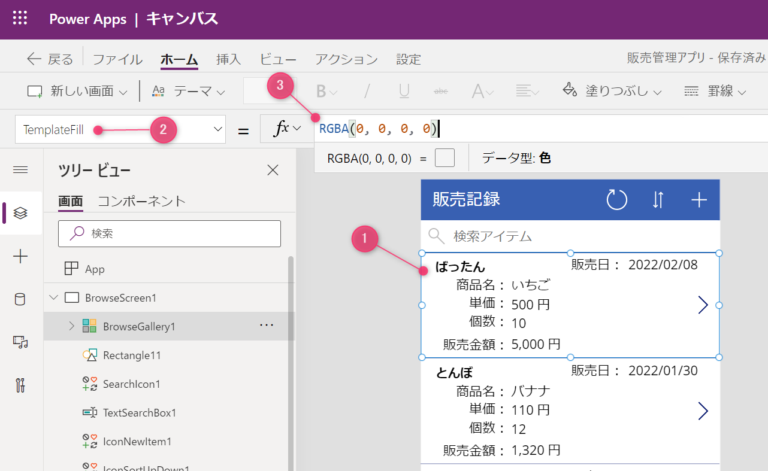Click the magnifier icon beside 検索アイテム
This screenshot has width=768, height=471.
click(436, 236)
